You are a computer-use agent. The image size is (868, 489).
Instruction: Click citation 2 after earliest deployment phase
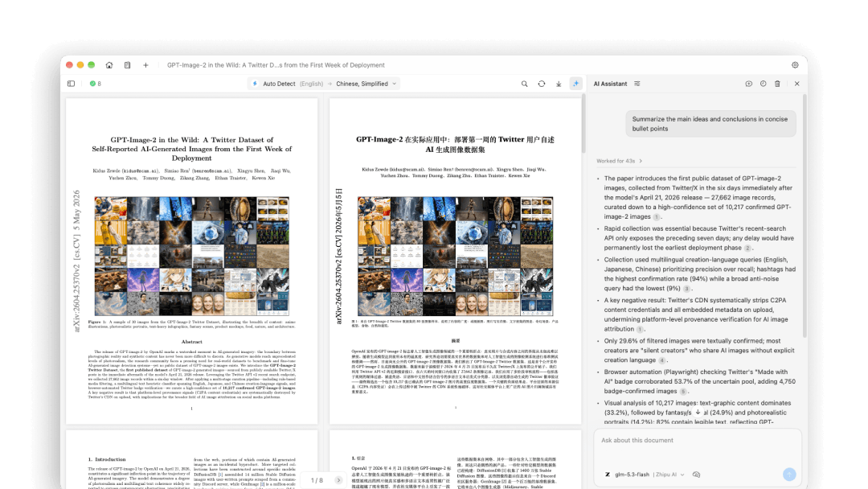[747, 248]
